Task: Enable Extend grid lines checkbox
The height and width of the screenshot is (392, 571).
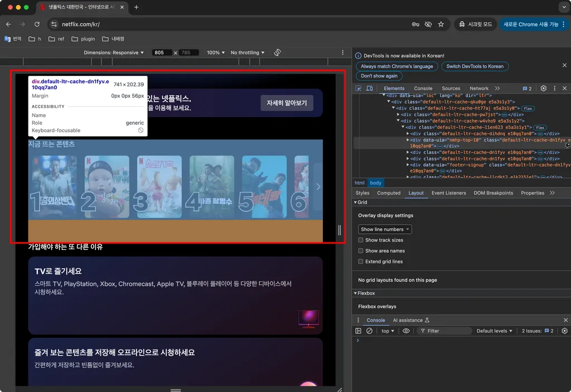Action: (x=361, y=261)
